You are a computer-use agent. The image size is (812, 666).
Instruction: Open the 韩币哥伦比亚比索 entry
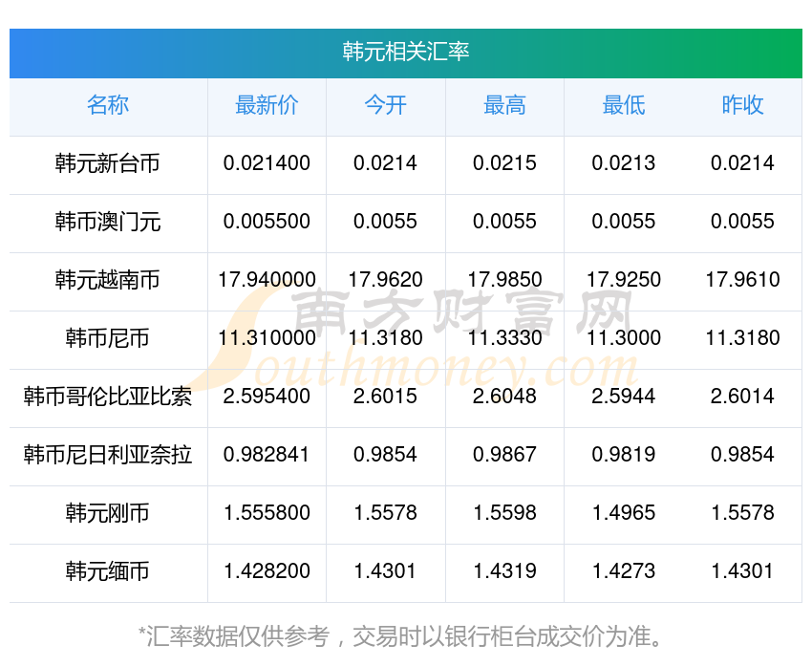pyautogui.click(x=108, y=397)
